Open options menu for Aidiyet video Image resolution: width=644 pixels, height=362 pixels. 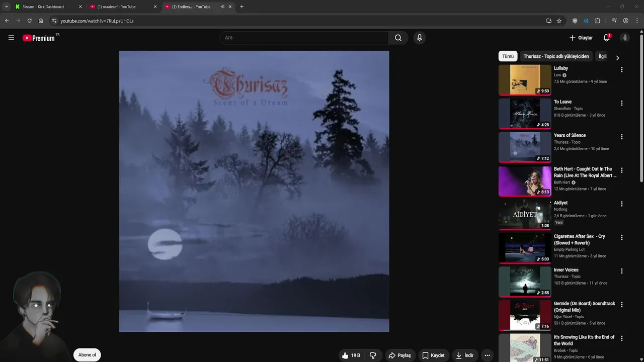(x=621, y=204)
